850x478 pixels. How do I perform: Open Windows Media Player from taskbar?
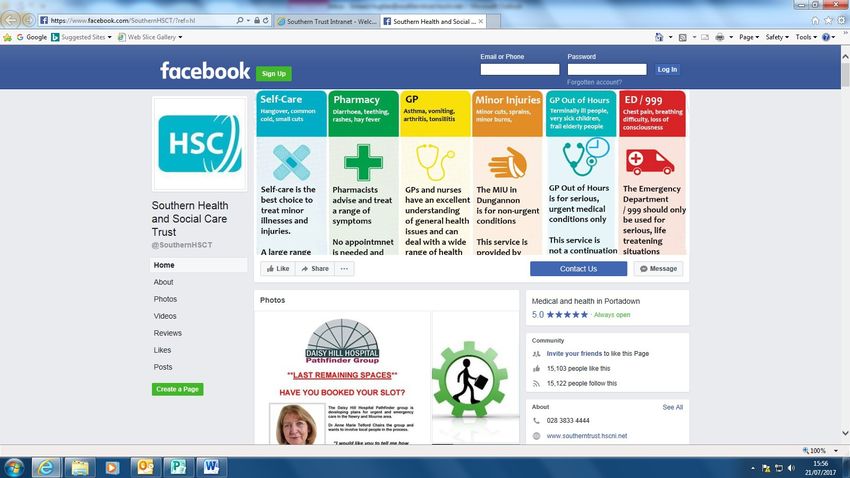coord(112,467)
